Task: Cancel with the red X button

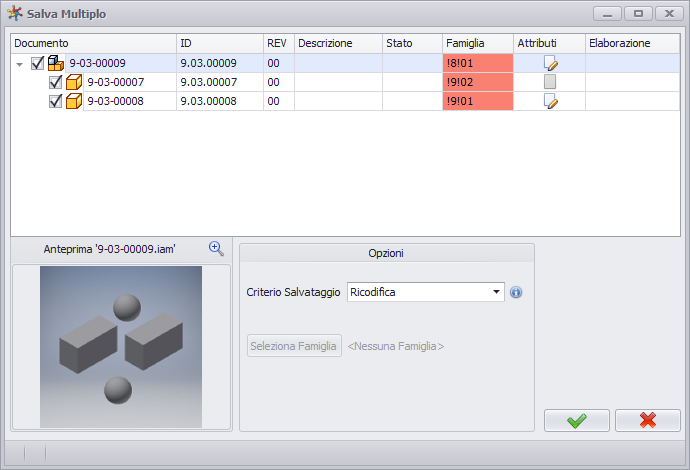Action: [x=647, y=420]
